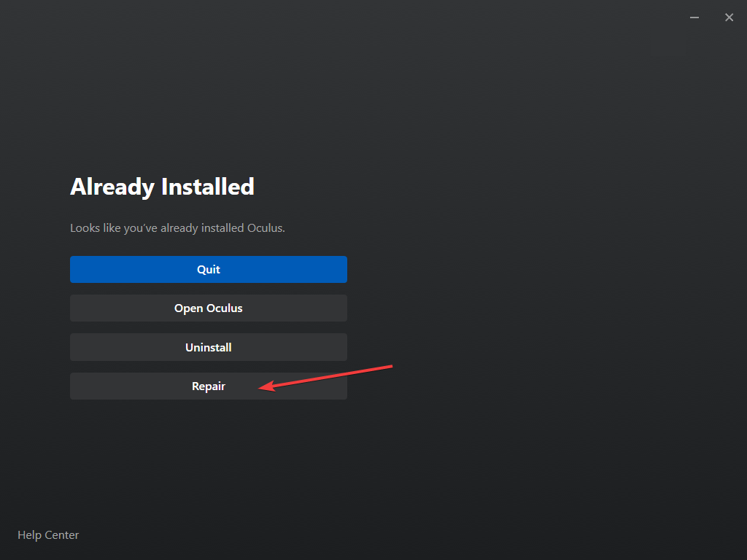This screenshot has height=560, width=747.
Task: Click the 'Already Installed' heading
Action: [x=162, y=187]
